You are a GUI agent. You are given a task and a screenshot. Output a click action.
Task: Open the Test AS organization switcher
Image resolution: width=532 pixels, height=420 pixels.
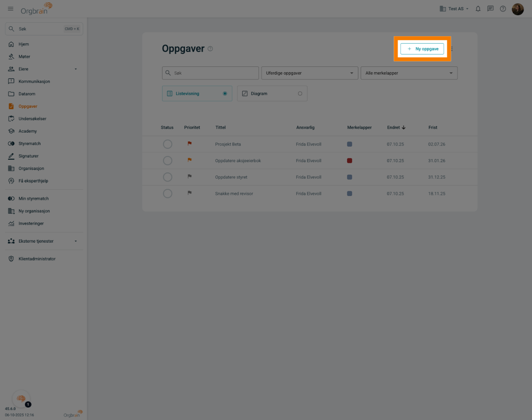click(x=454, y=9)
